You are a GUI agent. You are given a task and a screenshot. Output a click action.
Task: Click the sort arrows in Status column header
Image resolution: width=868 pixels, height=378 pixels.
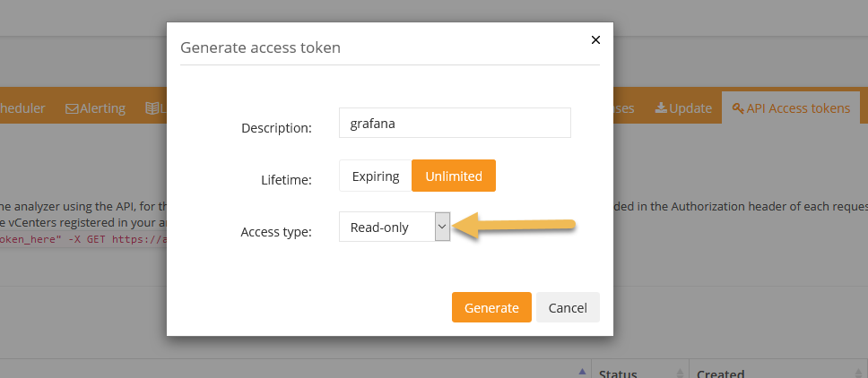[680, 374]
